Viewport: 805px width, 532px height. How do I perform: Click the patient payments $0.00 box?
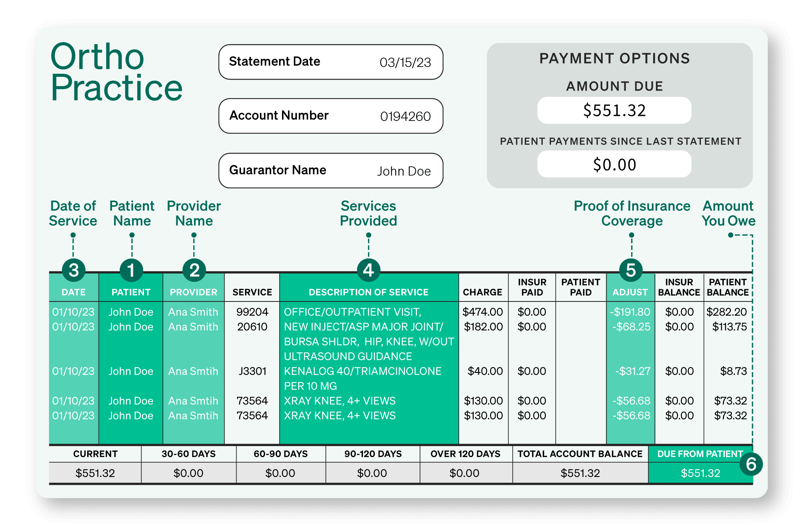(614, 164)
